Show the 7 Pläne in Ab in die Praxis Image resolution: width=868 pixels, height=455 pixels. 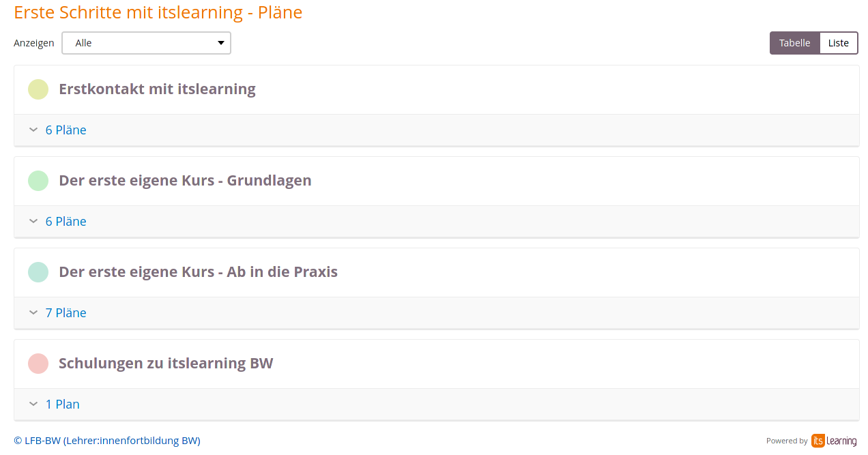pyautogui.click(x=66, y=313)
